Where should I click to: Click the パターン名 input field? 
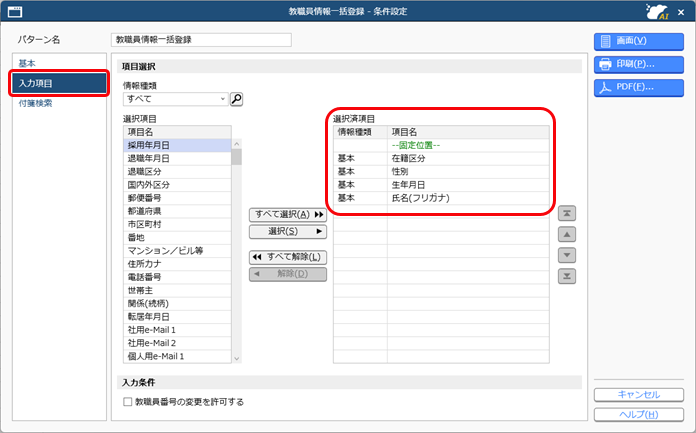tap(201, 40)
